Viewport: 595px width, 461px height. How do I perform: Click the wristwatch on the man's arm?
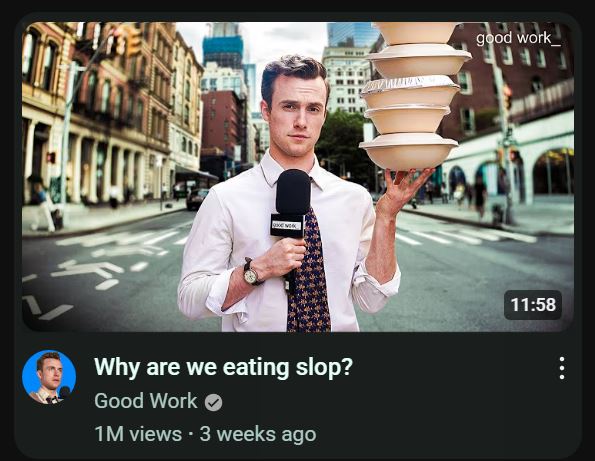(251, 272)
